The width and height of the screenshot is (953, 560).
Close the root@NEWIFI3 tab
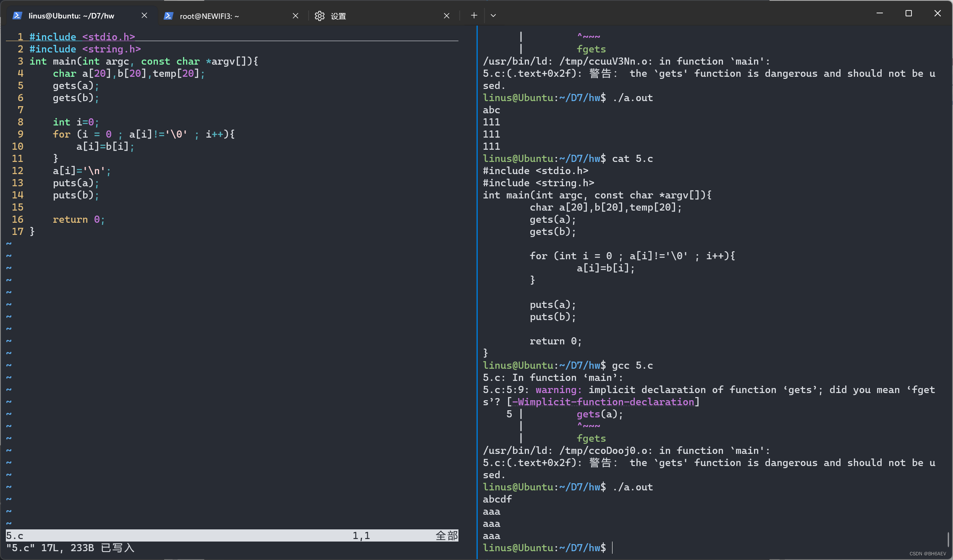coord(296,16)
